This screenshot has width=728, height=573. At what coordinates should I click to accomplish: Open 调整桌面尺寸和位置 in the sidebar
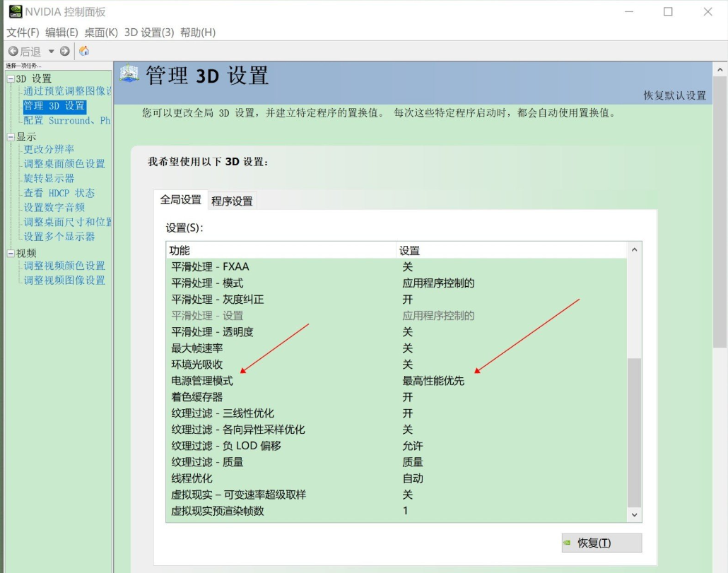pyautogui.click(x=67, y=223)
